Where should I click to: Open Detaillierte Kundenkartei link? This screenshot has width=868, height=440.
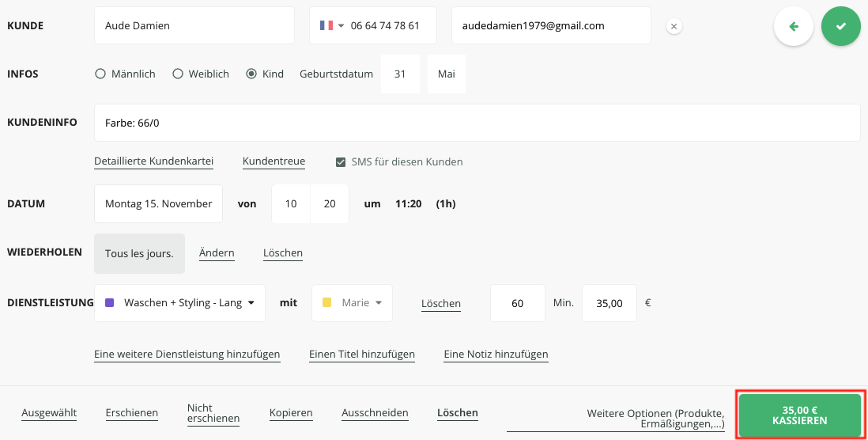point(153,161)
